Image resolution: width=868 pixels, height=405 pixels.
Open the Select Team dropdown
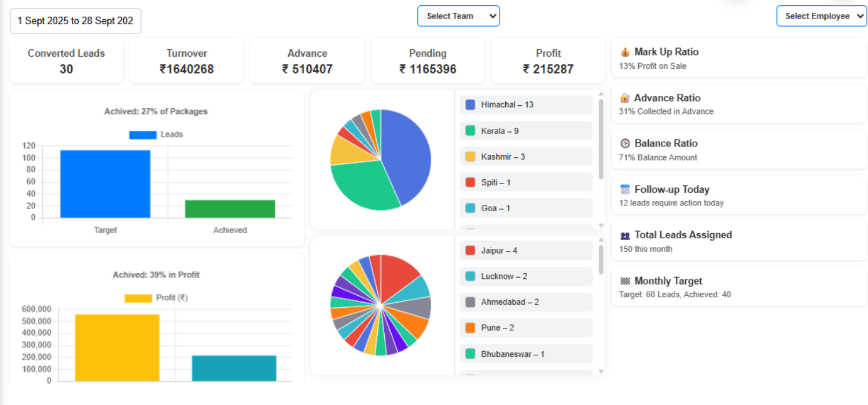[458, 16]
